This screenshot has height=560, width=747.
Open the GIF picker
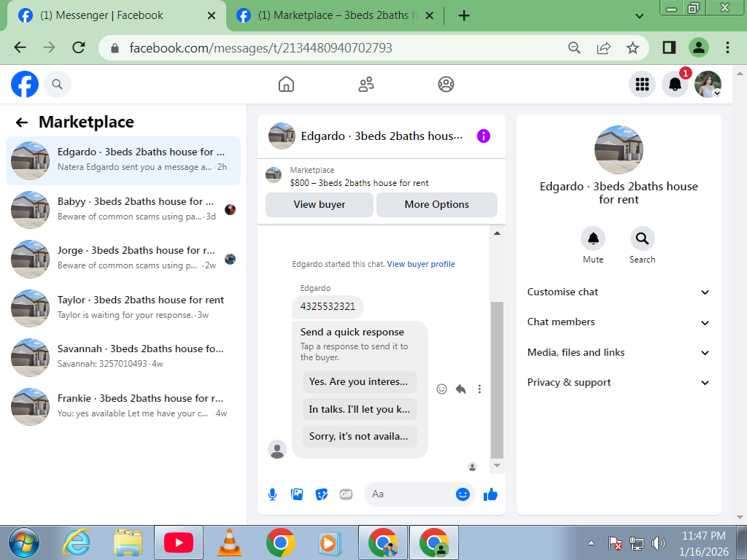pos(346,494)
